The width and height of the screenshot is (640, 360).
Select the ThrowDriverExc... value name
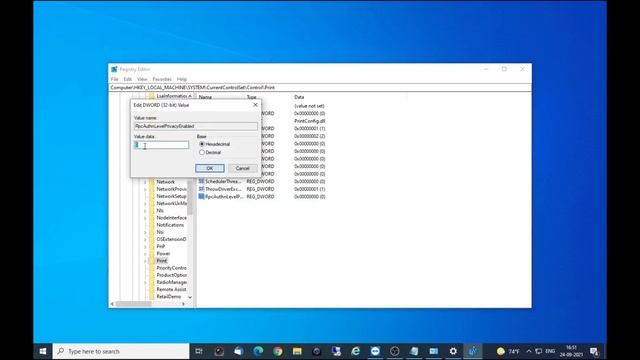[x=223, y=189]
